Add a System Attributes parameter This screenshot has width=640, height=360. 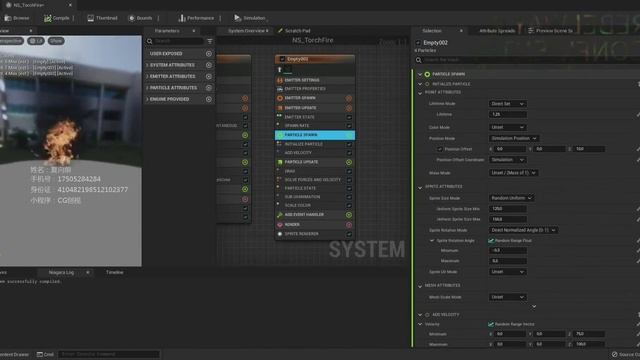coord(209,65)
